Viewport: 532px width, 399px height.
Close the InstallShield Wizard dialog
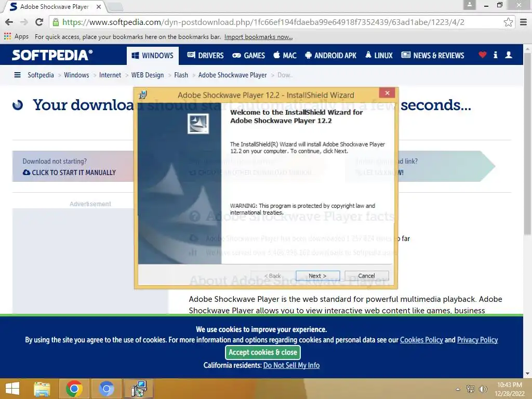(387, 92)
